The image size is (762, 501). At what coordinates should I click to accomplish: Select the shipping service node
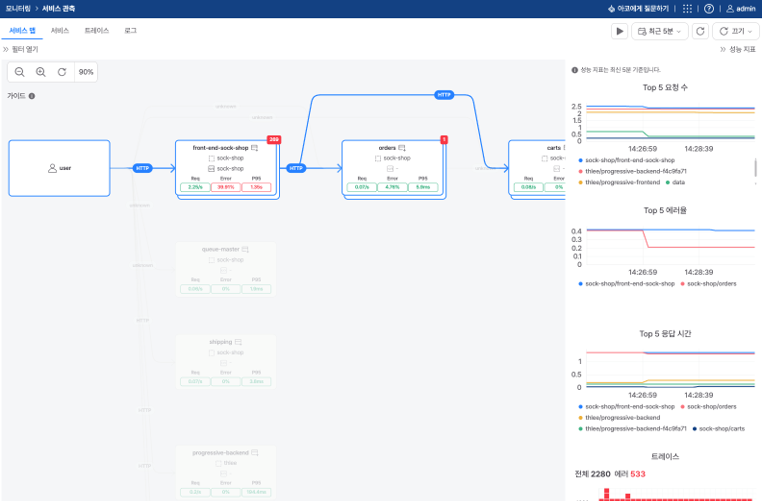click(226, 362)
